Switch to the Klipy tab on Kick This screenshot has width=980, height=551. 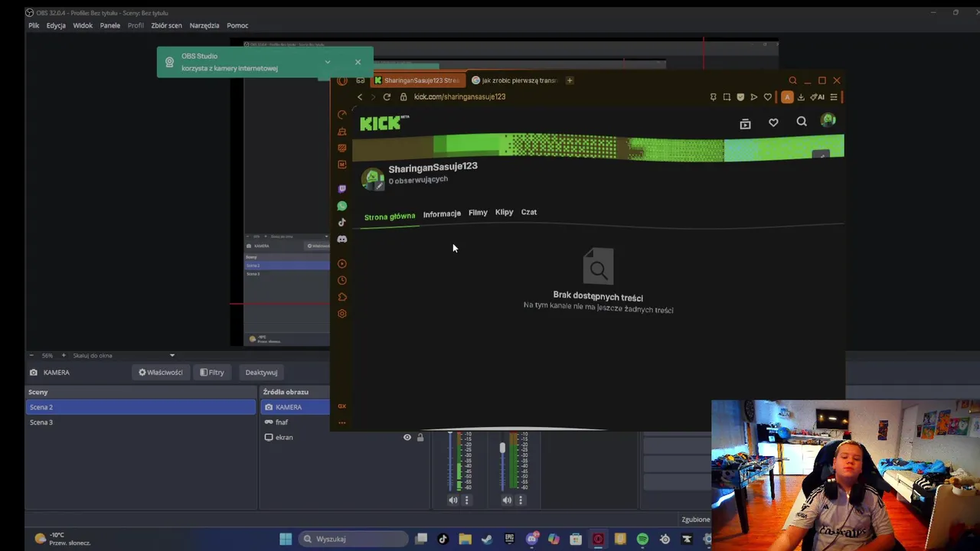(504, 212)
